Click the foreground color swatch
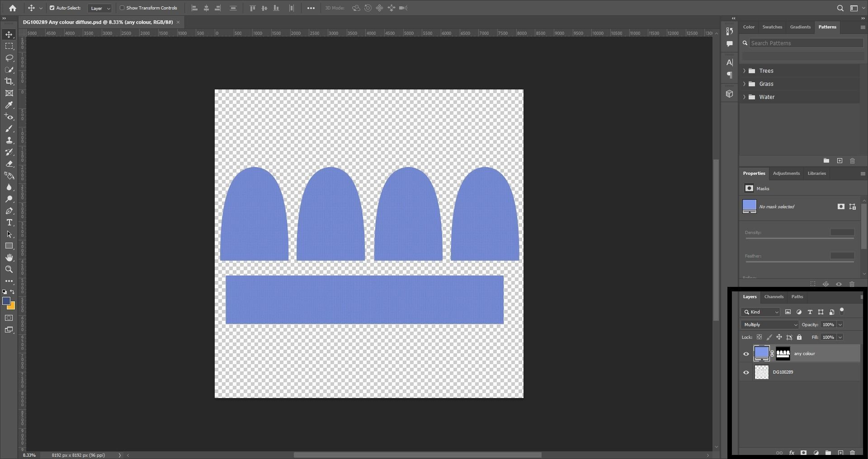868x459 pixels. [6, 301]
